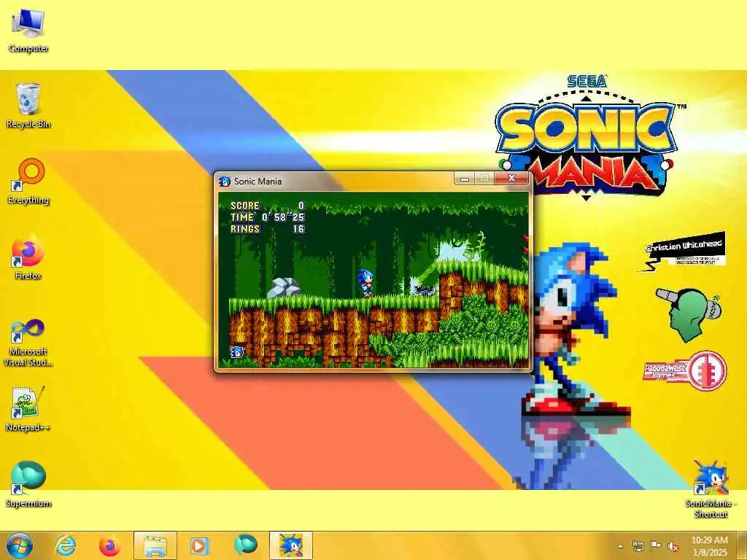Switch to Sonic Mania taskbar button
This screenshot has height=560, width=747.
point(291,545)
